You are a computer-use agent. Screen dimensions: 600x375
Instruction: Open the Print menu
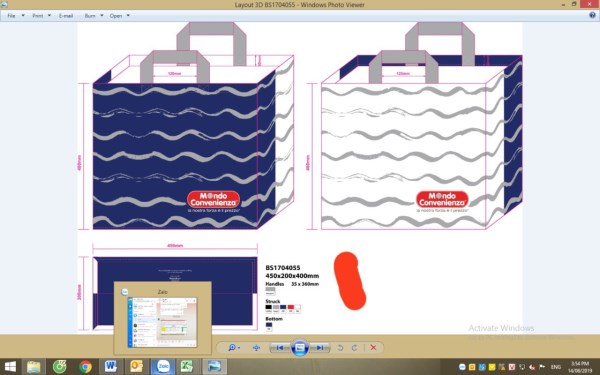38,16
